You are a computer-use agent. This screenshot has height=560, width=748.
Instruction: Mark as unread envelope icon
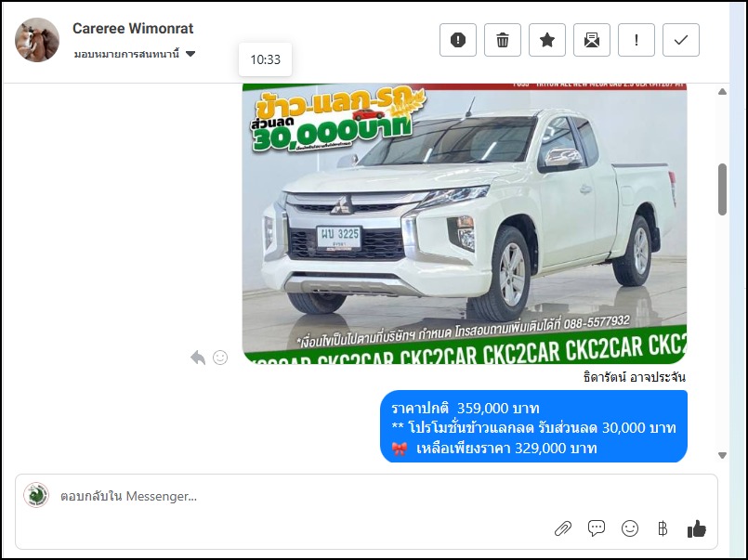pos(592,40)
